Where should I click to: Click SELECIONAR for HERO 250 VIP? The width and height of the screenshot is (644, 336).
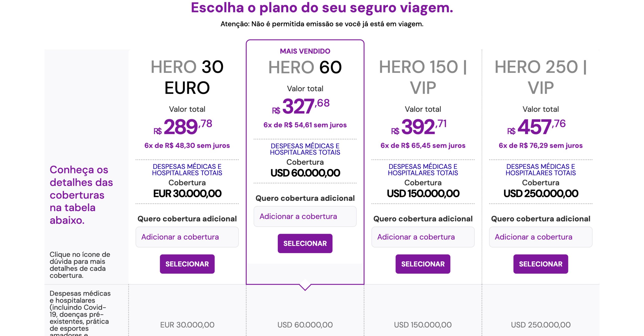pyautogui.click(x=540, y=264)
